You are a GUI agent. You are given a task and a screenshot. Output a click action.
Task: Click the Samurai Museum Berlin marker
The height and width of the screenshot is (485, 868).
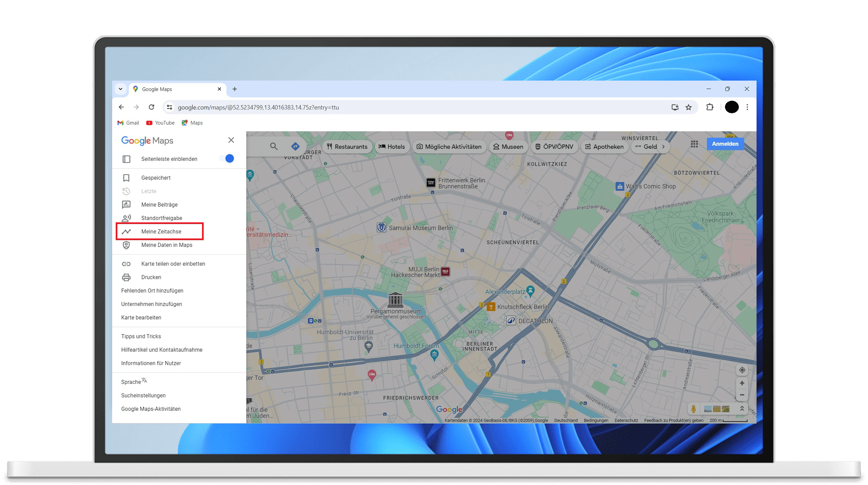[381, 228]
